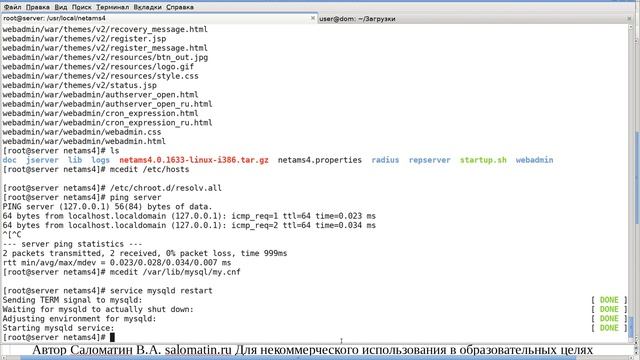Click the 'PING server (127.0.0.1)' line
Viewport: 640px width, 360px height.
pyautogui.click(x=107, y=207)
